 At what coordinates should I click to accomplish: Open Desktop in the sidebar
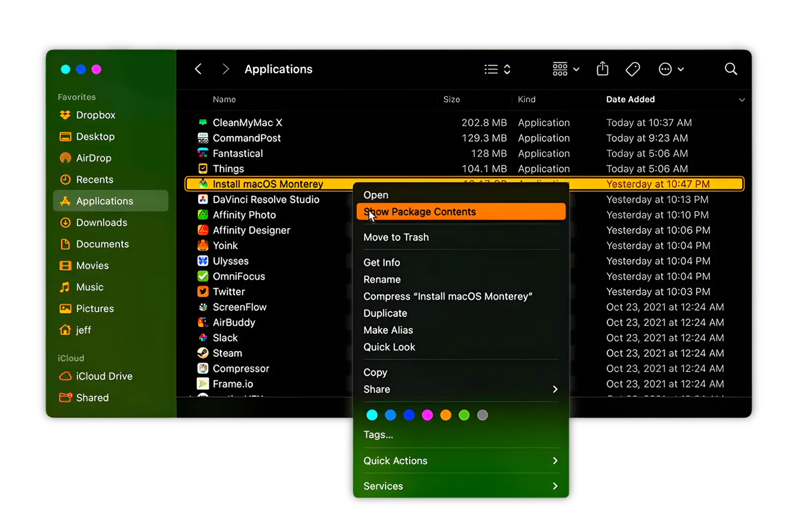pos(110,136)
